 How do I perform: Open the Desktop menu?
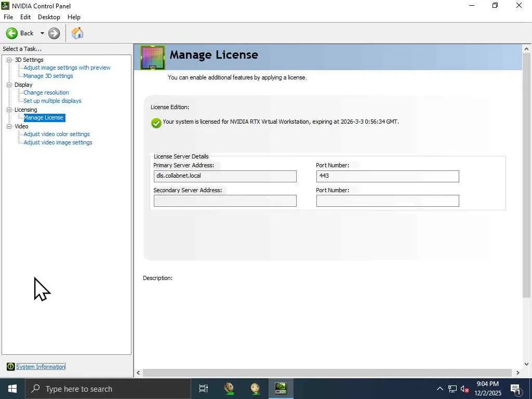pyautogui.click(x=49, y=17)
